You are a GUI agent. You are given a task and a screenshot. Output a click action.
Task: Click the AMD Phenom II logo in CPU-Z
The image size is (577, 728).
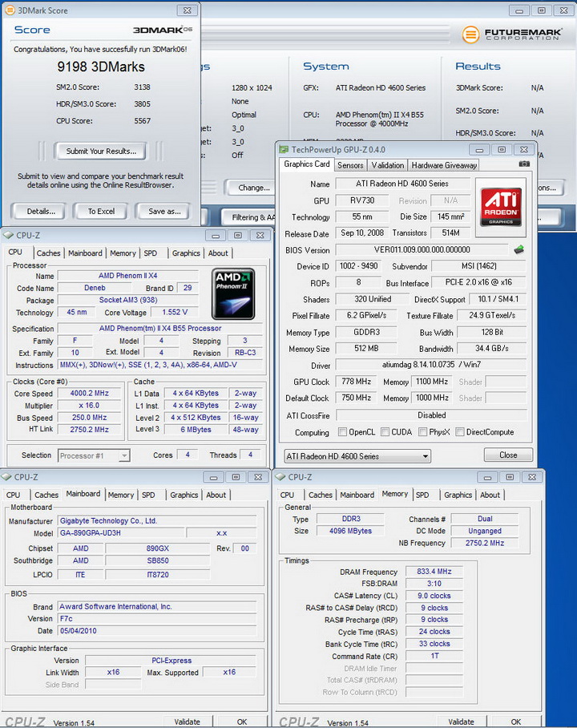pyautogui.click(x=233, y=294)
